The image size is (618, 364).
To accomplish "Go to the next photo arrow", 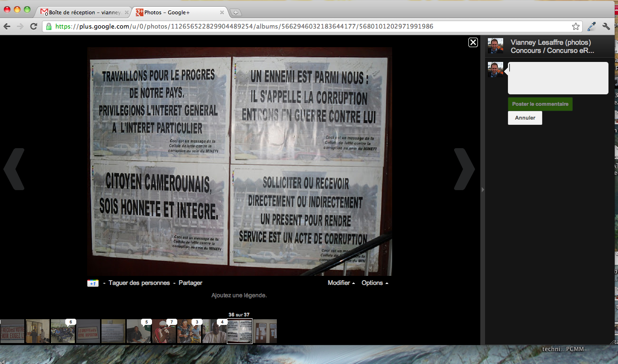I will pos(464,169).
